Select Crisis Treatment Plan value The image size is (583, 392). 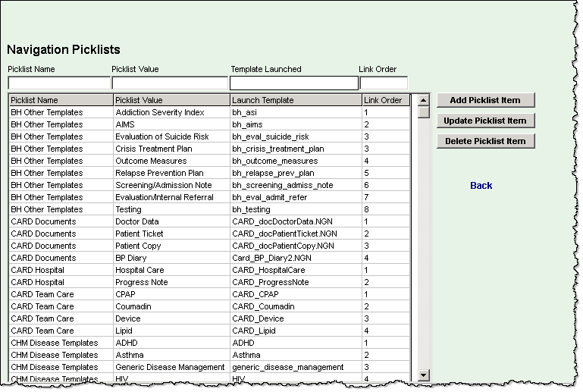171,149
